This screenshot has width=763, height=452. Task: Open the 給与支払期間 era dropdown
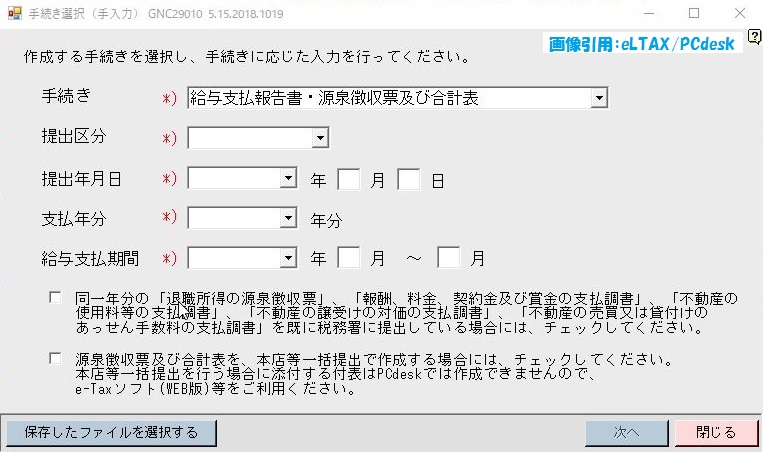242,258
